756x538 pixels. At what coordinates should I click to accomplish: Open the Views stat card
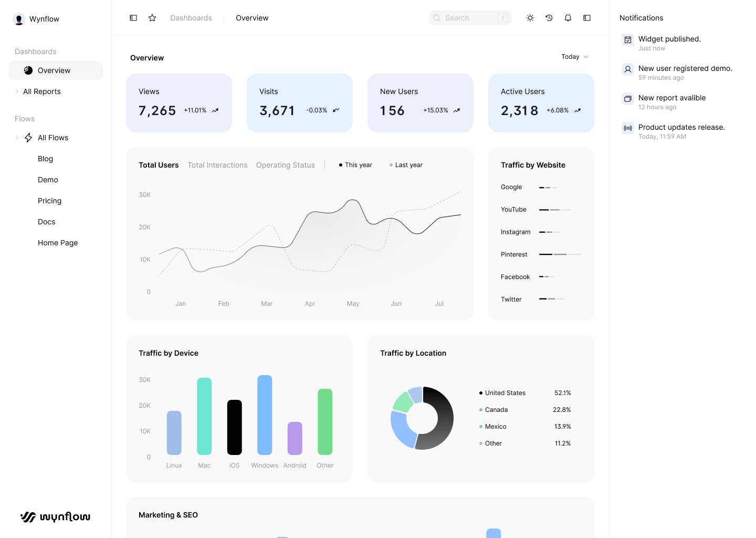coord(179,103)
